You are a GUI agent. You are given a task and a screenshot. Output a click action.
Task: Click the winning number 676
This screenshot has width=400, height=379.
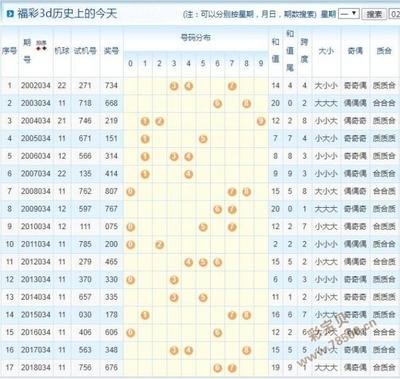coord(111,368)
